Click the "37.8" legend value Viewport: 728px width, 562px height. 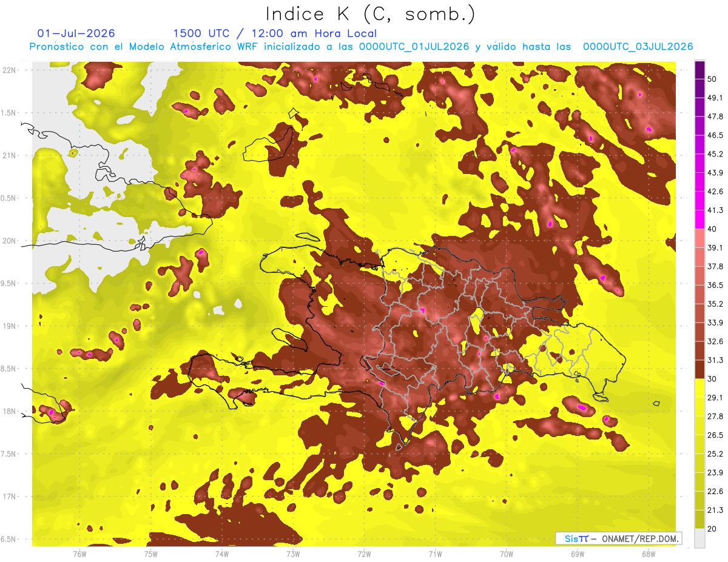[715, 266]
